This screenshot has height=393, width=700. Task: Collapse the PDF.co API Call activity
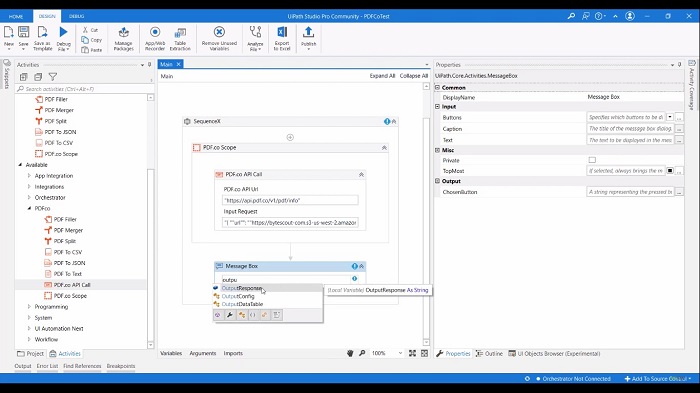[361, 175]
